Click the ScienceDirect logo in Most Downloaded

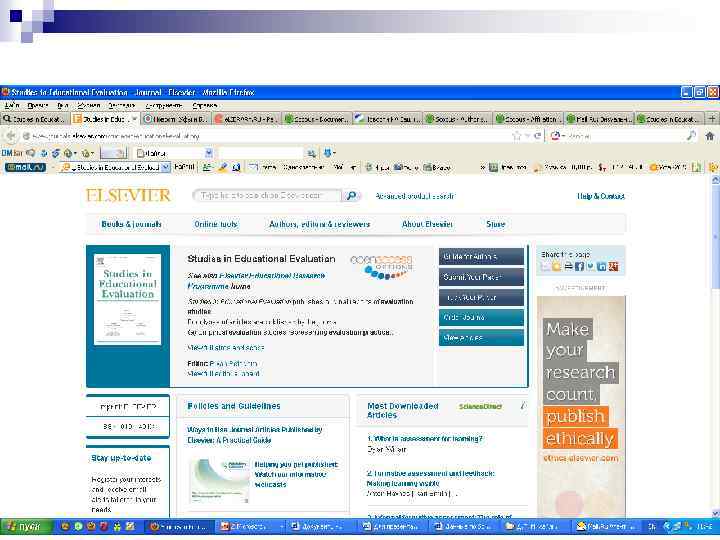point(480,406)
